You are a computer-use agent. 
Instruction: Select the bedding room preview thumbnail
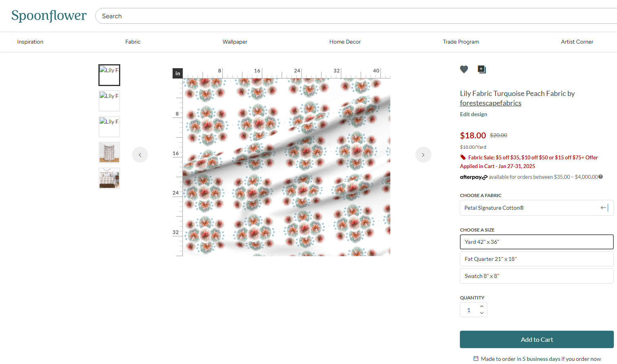[x=109, y=178]
